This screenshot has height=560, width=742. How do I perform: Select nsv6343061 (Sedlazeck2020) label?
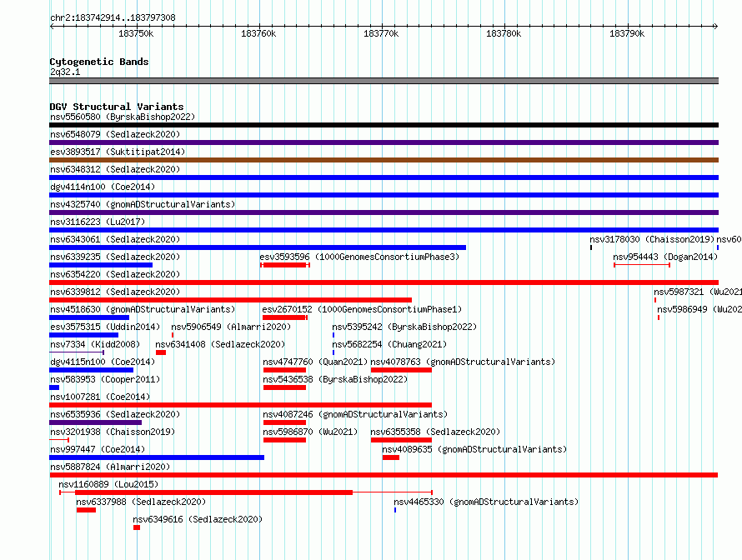[115, 239]
